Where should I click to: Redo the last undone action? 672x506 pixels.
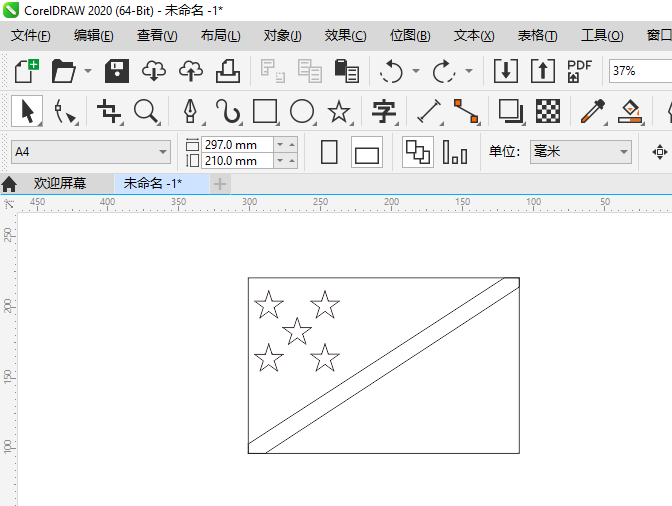444,71
